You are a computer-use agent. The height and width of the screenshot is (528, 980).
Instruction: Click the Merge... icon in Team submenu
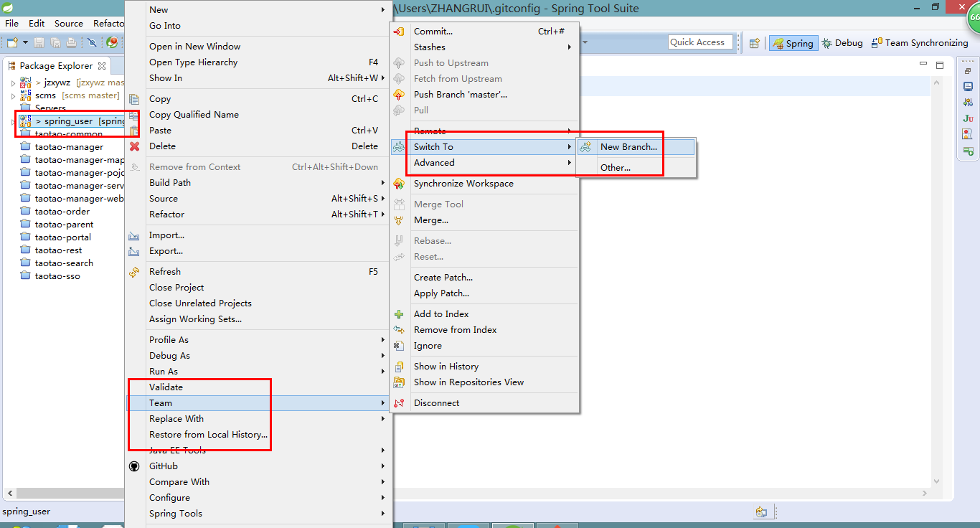tap(400, 220)
